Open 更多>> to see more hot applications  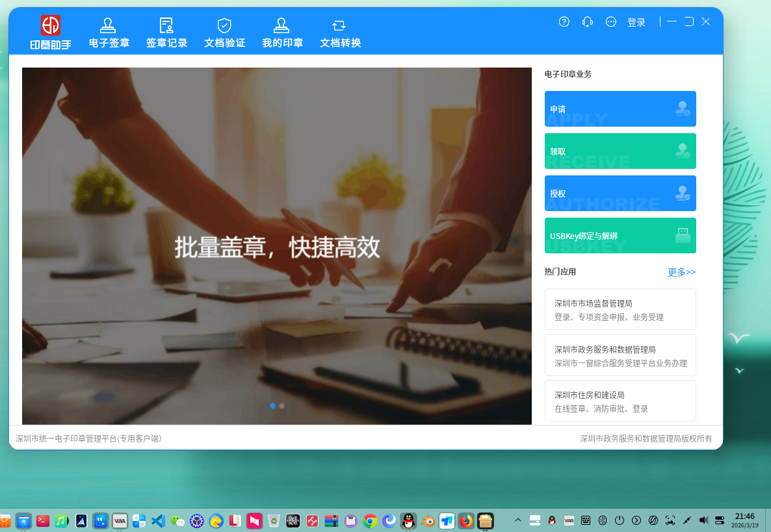point(681,272)
